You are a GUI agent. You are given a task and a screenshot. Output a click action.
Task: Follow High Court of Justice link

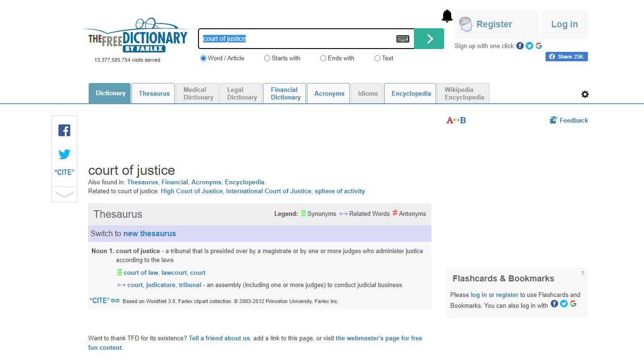191,191
